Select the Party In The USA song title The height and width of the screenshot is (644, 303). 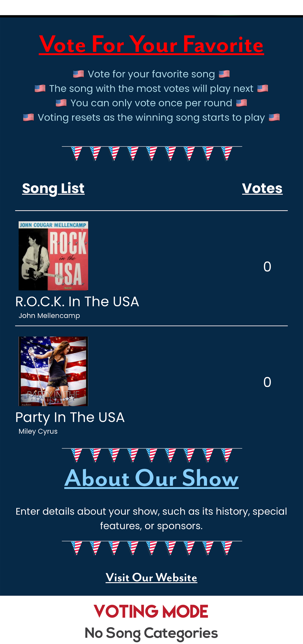(x=70, y=417)
